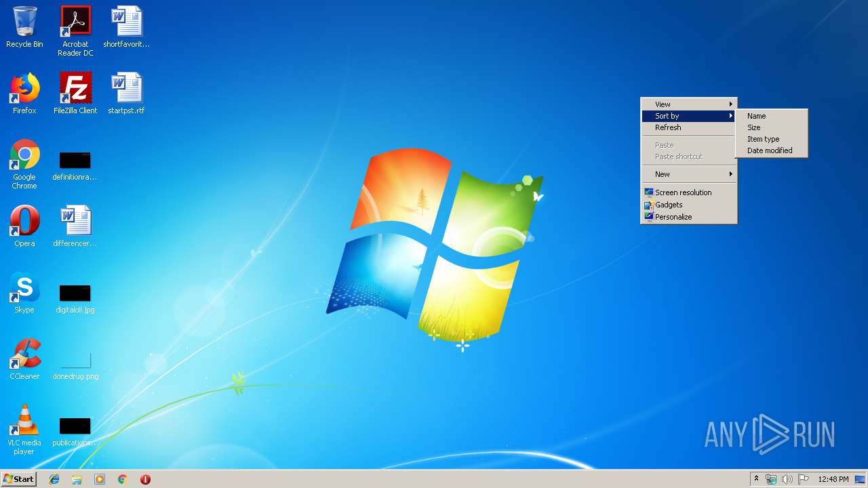This screenshot has height=488, width=868.
Task: Choose Personalize in the context menu
Action: pyautogui.click(x=689, y=217)
